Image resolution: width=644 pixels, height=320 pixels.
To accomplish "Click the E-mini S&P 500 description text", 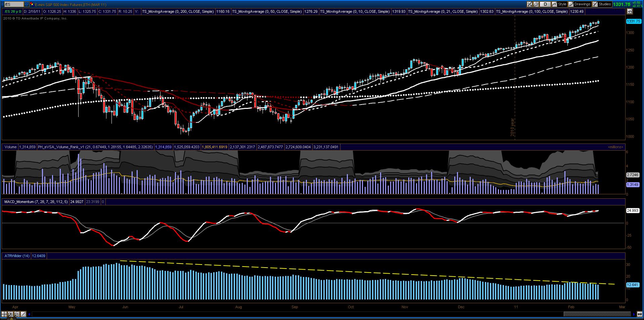I will pos(71,4).
